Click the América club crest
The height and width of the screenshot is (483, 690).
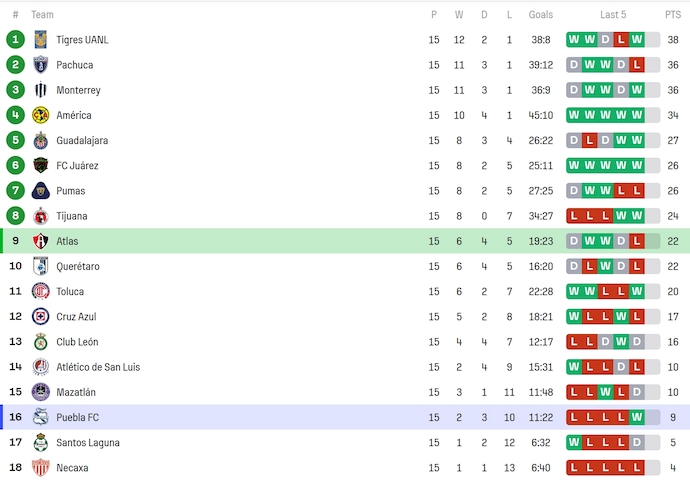(41, 115)
